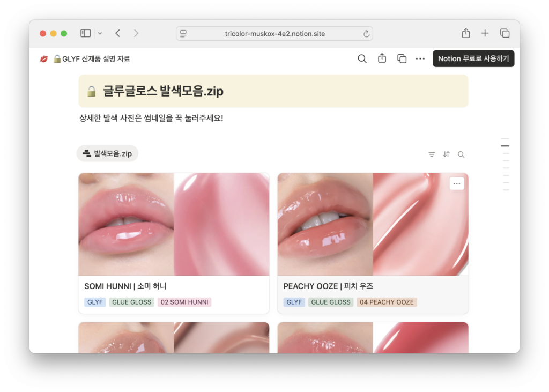The width and height of the screenshot is (549, 392).
Task: Open the page ••• options menu
Action: pos(420,58)
